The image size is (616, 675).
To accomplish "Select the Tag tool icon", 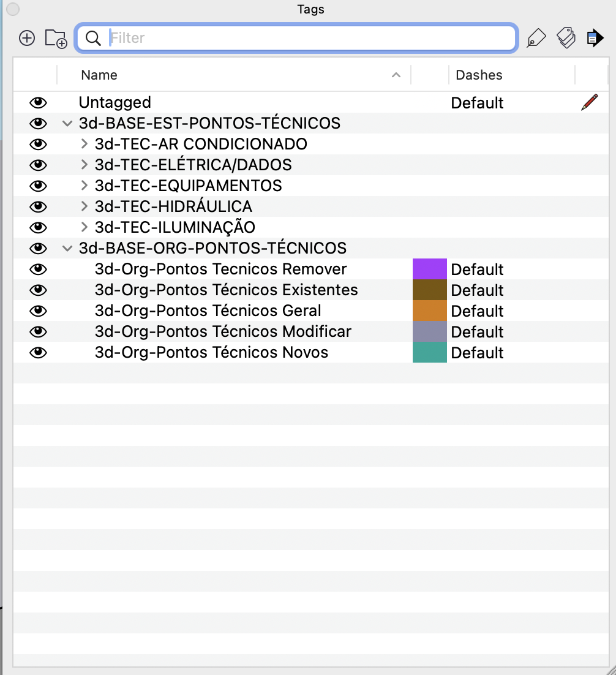I will click(536, 38).
